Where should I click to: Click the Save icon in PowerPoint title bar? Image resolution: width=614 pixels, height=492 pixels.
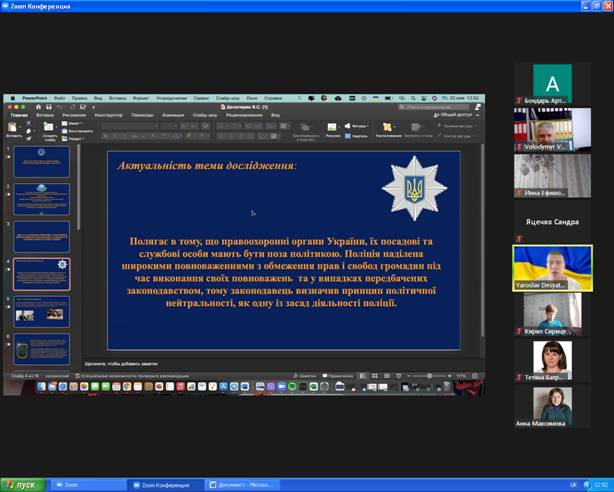(49, 107)
